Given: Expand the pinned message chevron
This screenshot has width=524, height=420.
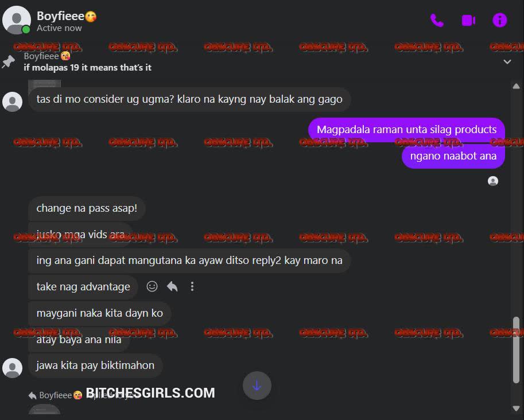Looking at the screenshot, I should (x=507, y=62).
